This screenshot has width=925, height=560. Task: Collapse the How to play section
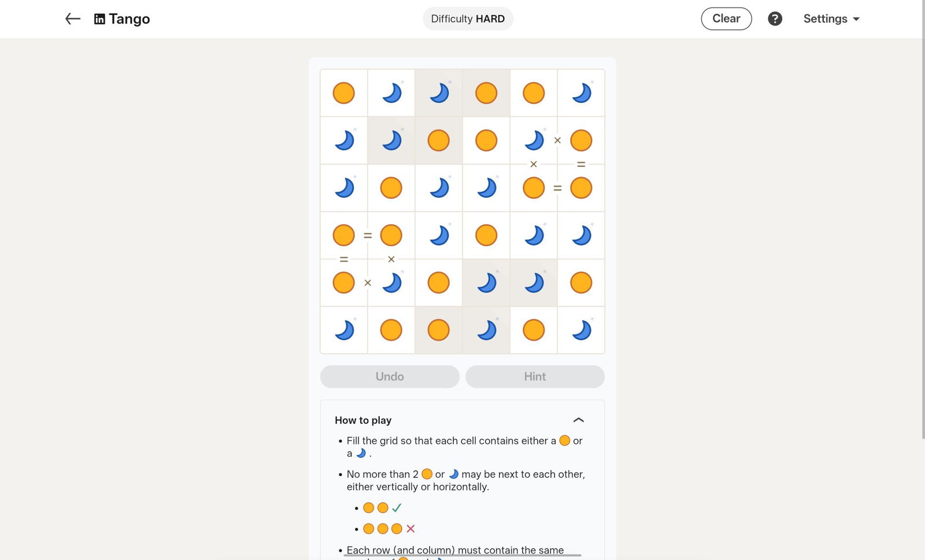[578, 420]
